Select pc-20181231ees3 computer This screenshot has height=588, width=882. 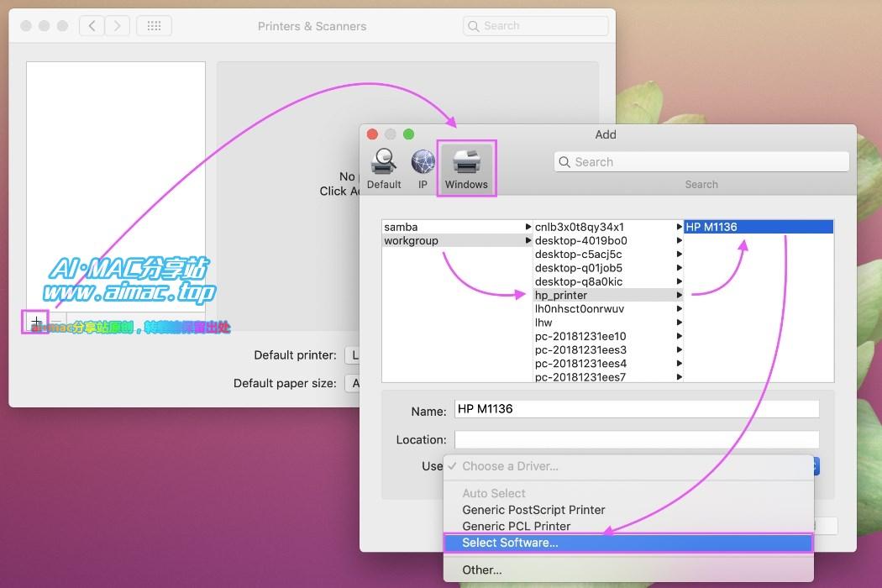(607, 349)
